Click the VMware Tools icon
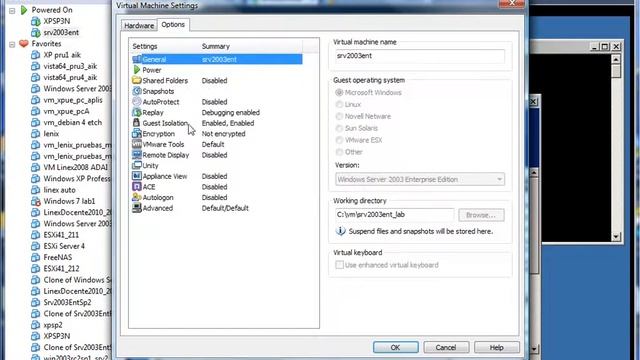The image size is (640, 360). pyautogui.click(x=137, y=144)
